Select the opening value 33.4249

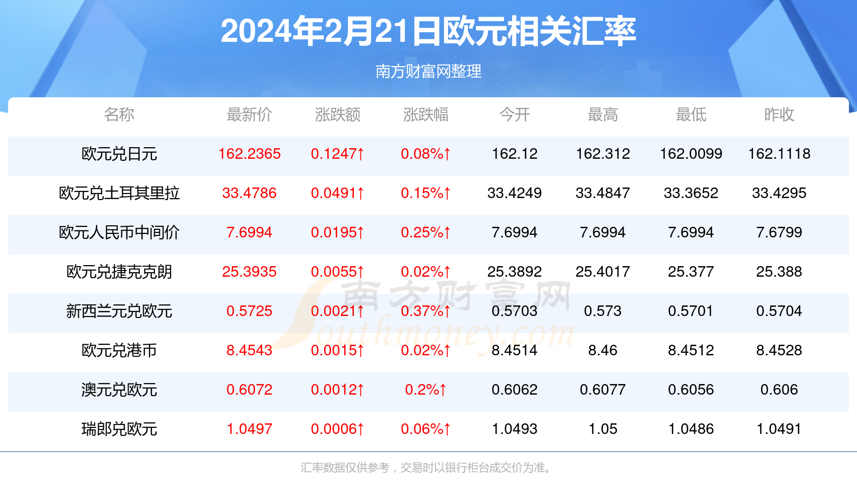click(515, 193)
